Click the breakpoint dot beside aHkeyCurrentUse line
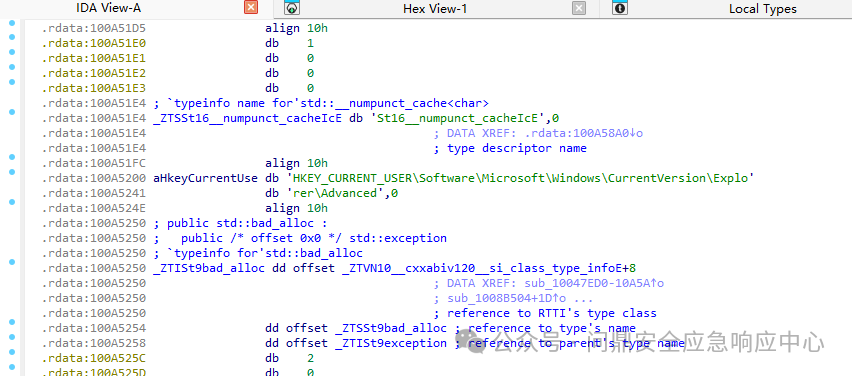Screen dimensions: 852x376 (x=12, y=172)
